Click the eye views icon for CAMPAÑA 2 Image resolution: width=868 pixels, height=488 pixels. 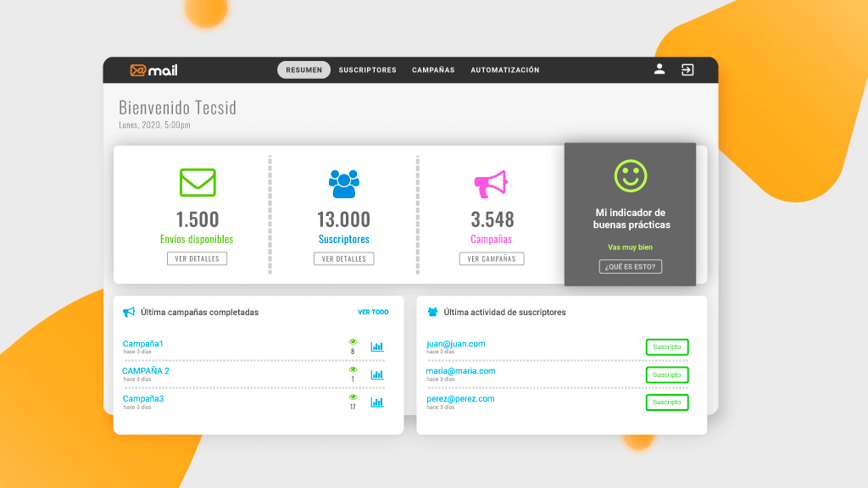click(353, 369)
